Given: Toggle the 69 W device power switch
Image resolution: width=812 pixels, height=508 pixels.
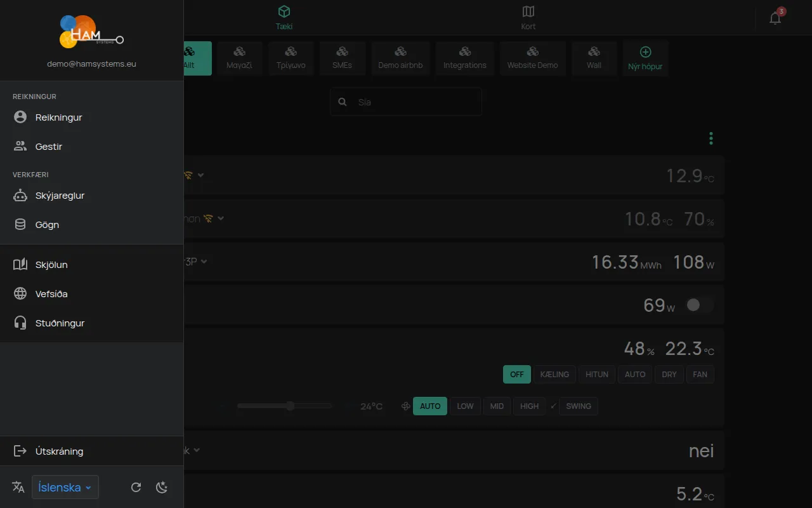Looking at the screenshot, I should (x=700, y=305).
